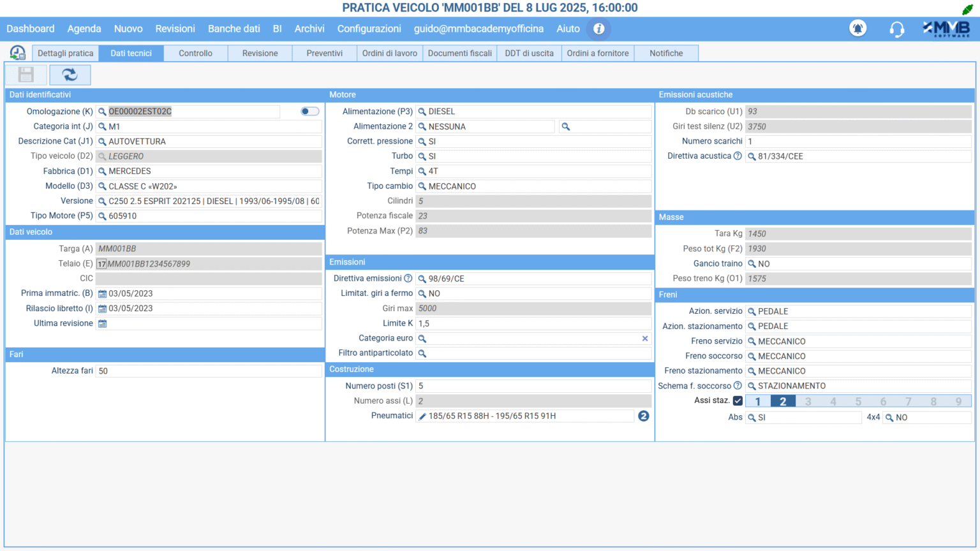Click help icon next to Direttiva emissioni

click(x=408, y=279)
